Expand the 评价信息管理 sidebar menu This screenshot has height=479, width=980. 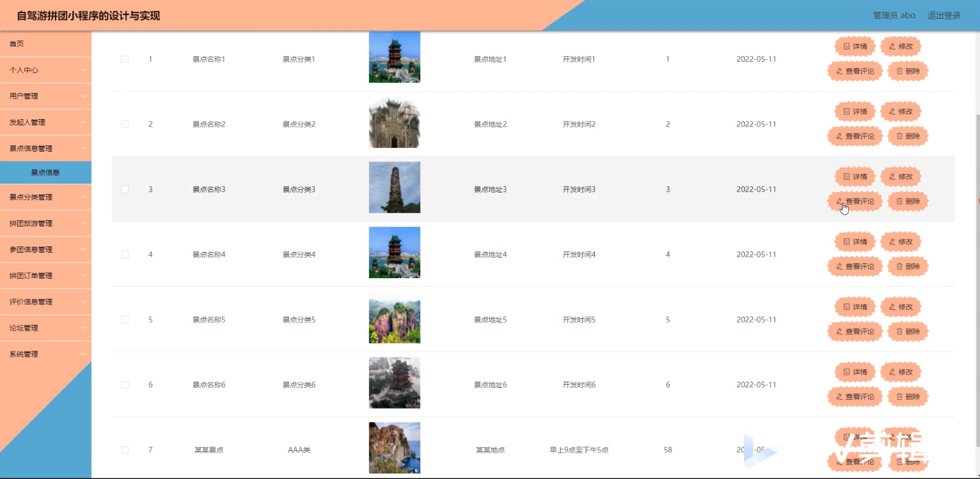tap(46, 302)
